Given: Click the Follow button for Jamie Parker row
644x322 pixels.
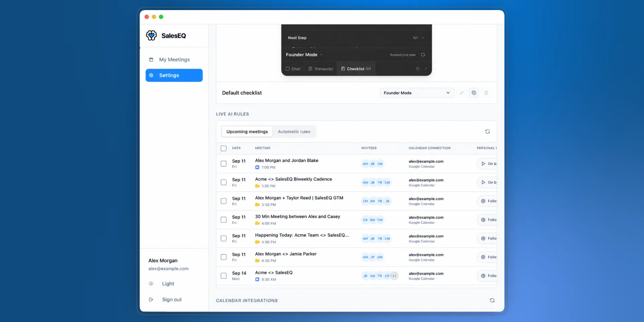Looking at the screenshot, I should click(487, 257).
